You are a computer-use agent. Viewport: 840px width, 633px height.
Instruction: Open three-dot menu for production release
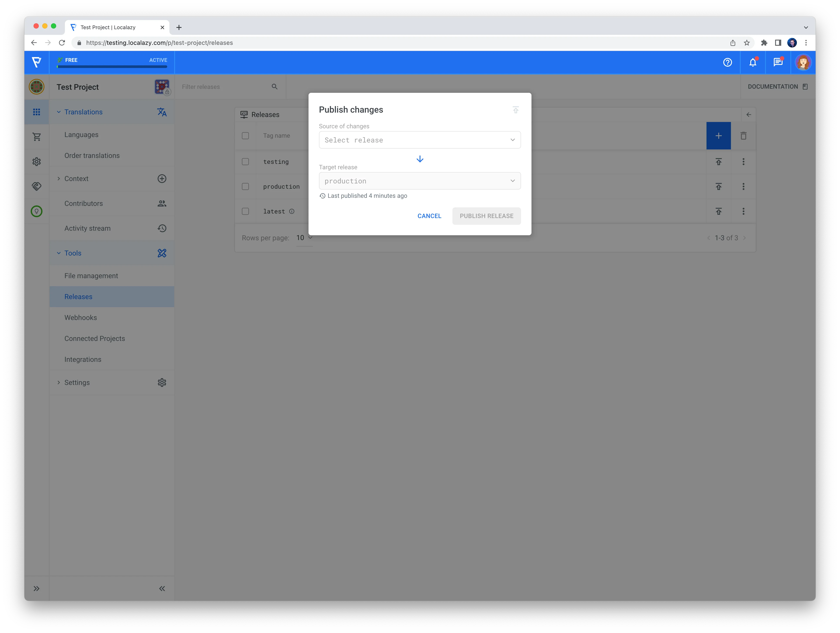[743, 186]
